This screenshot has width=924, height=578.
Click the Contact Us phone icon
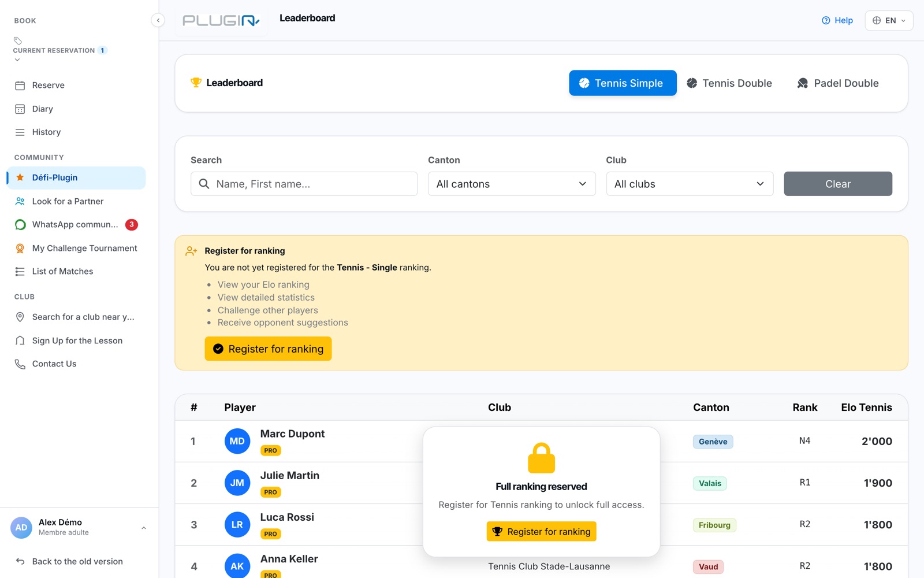pos(20,364)
